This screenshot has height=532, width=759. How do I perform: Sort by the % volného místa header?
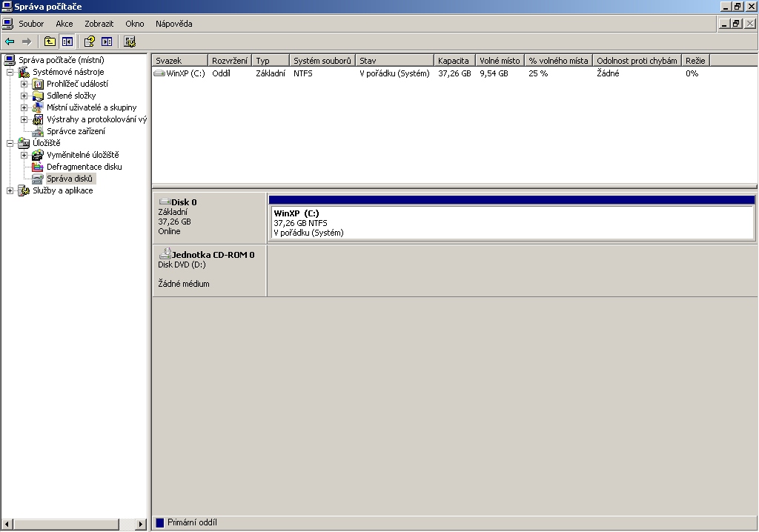coord(559,61)
